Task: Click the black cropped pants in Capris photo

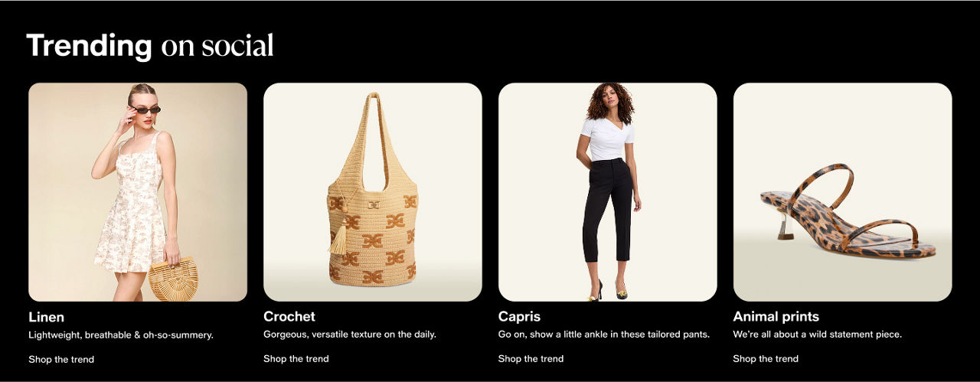Action: click(x=607, y=210)
